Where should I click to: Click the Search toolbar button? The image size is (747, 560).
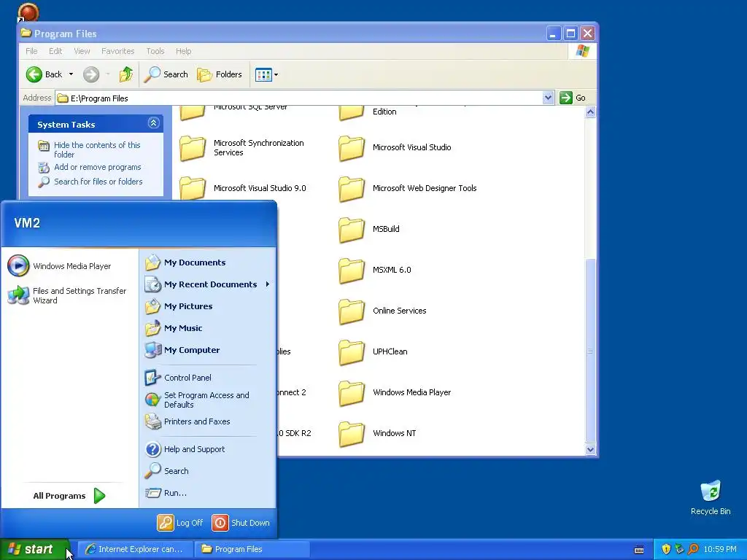click(166, 74)
